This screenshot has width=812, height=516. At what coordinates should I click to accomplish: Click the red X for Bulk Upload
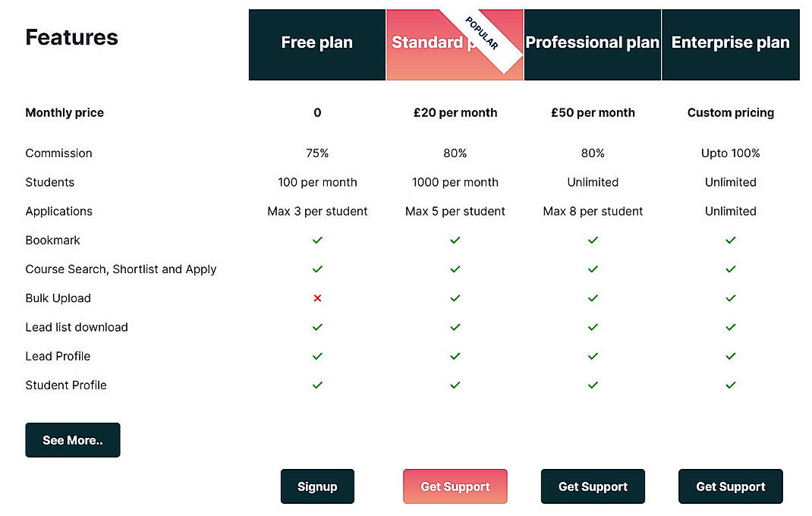317,298
